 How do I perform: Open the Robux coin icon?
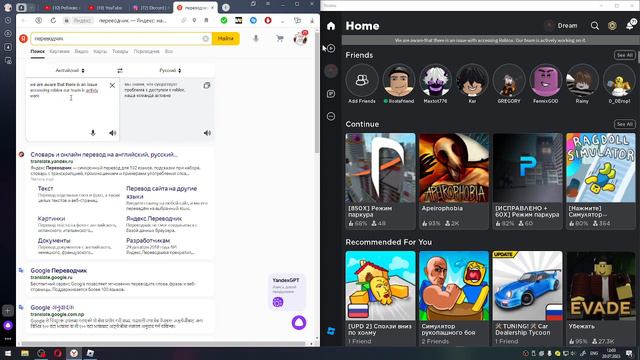pos(612,26)
